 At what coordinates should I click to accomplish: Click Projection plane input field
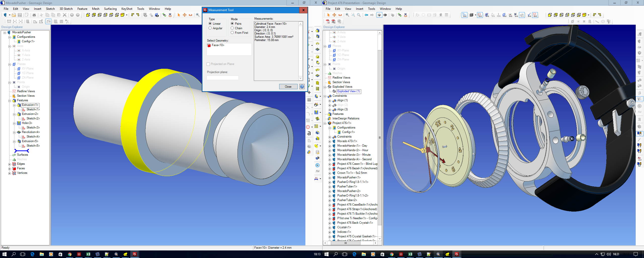pyautogui.click(x=222, y=78)
